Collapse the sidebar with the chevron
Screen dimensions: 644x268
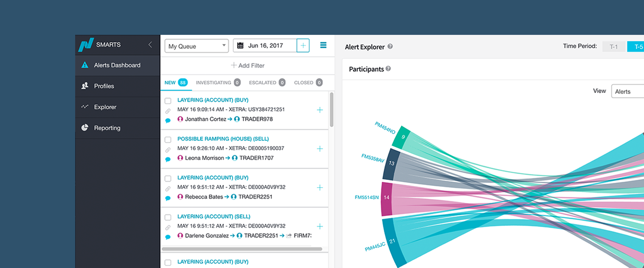[x=150, y=45]
